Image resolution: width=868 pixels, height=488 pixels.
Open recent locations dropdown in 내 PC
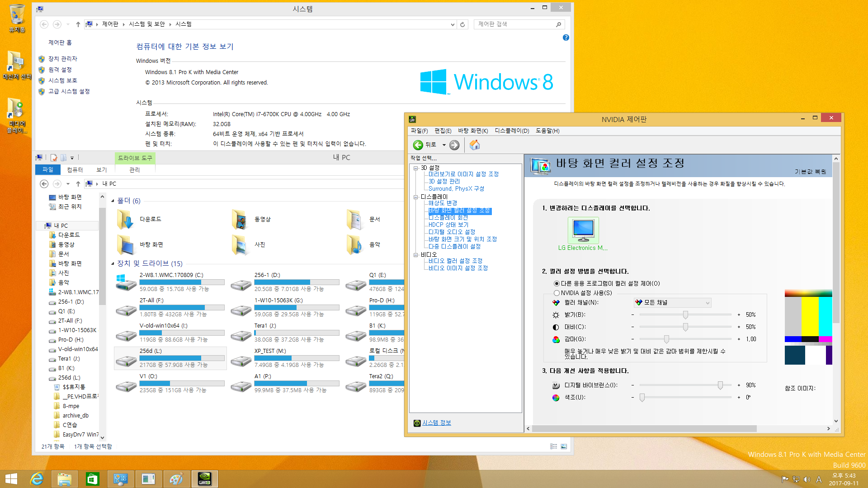(68, 184)
